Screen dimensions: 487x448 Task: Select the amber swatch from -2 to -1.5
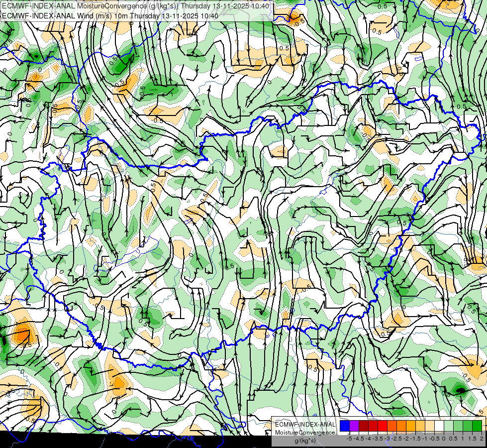(x=411, y=426)
